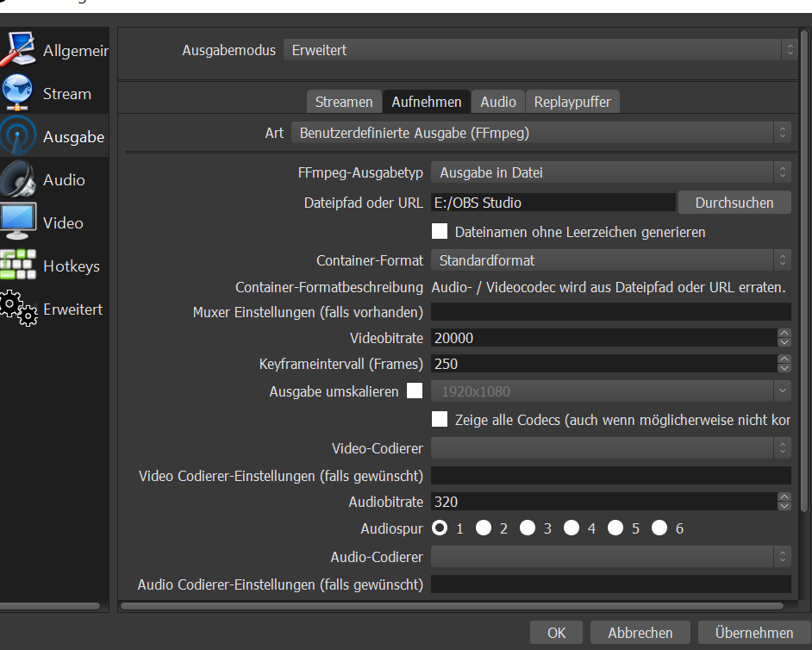812x650 pixels.
Task: Switch to the Replaypuffer tab
Action: (x=572, y=102)
